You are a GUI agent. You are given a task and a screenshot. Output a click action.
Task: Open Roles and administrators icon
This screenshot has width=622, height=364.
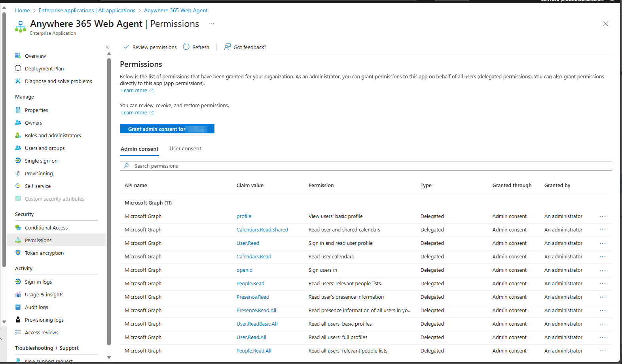pos(18,135)
